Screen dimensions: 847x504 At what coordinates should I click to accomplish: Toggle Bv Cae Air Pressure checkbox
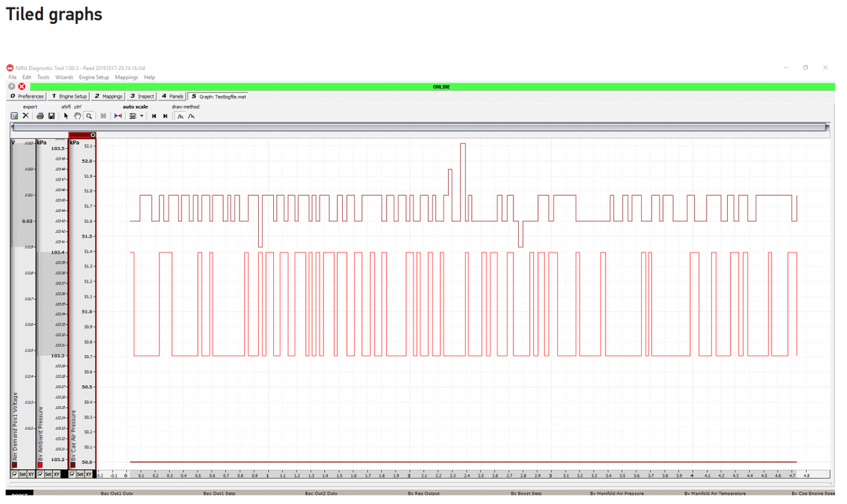tap(72, 474)
